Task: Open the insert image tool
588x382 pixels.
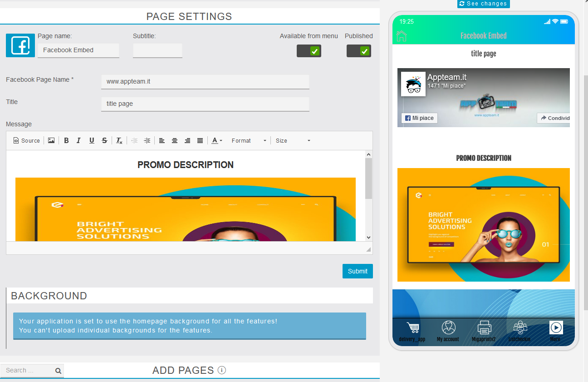Action: [x=51, y=141]
